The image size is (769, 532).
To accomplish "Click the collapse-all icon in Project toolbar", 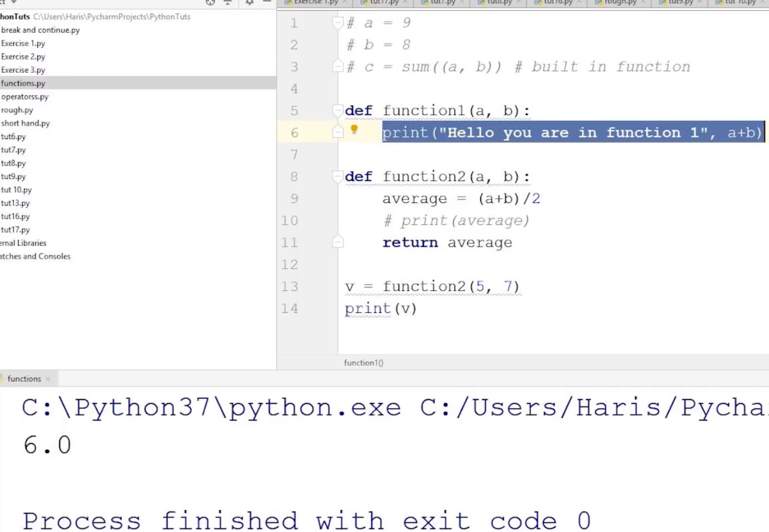I will tap(228, 3).
